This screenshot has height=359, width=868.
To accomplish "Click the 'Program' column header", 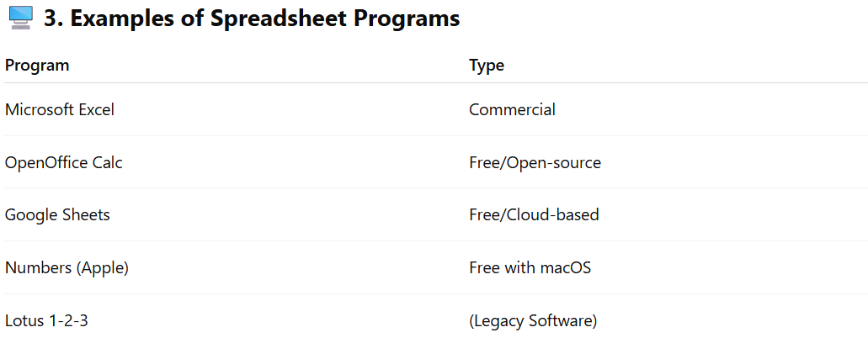I will tap(37, 66).
